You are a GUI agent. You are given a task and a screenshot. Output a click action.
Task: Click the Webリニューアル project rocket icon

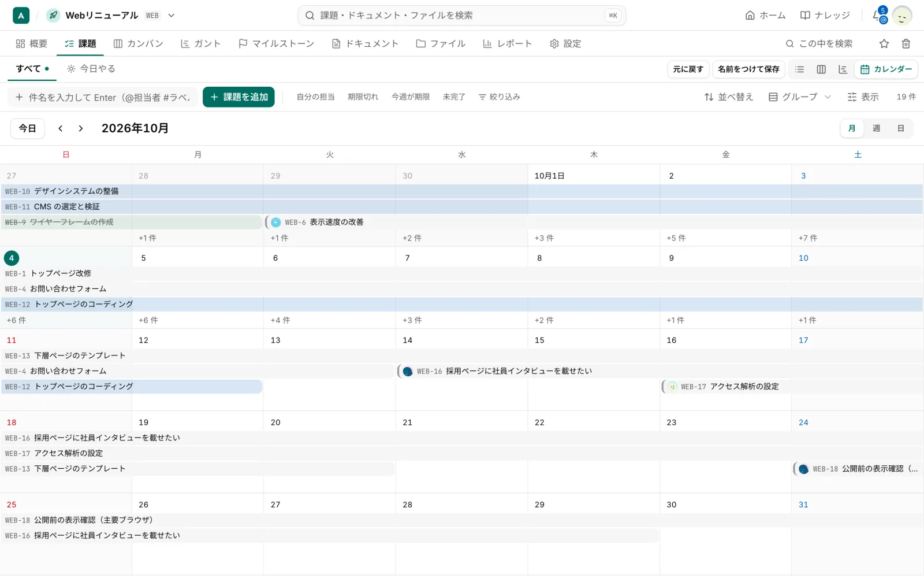[53, 16]
